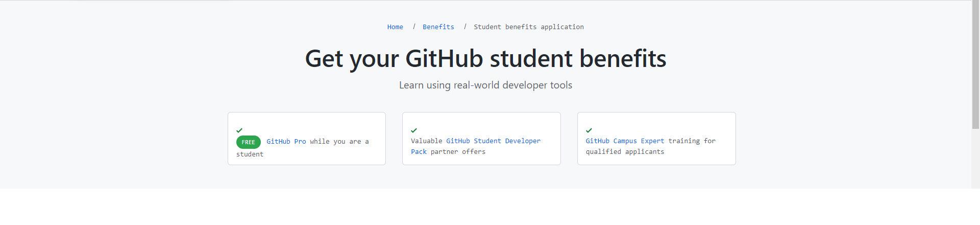Click the slash separator after Home

coord(414,27)
